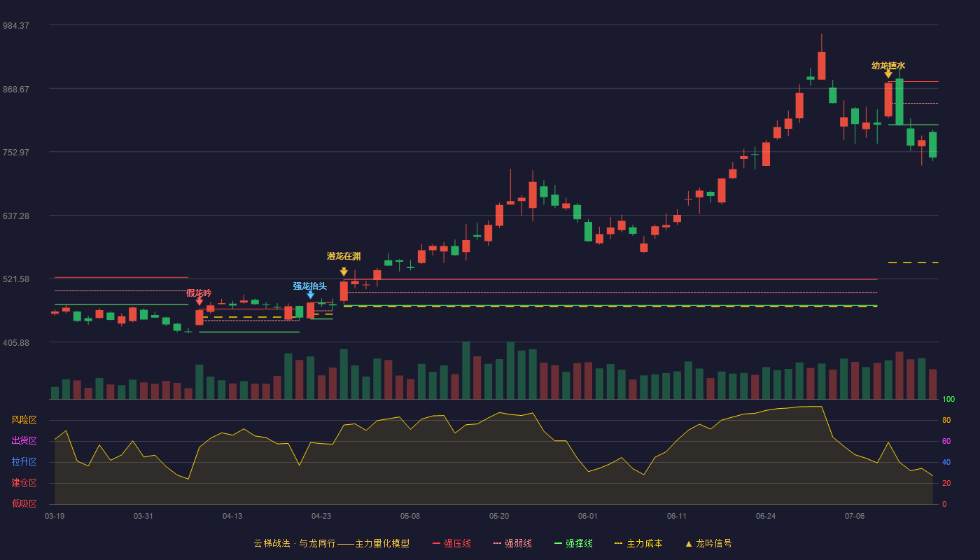Click the highest candlestick near 984 peak
980x560 pixels.
pyautogui.click(x=822, y=65)
